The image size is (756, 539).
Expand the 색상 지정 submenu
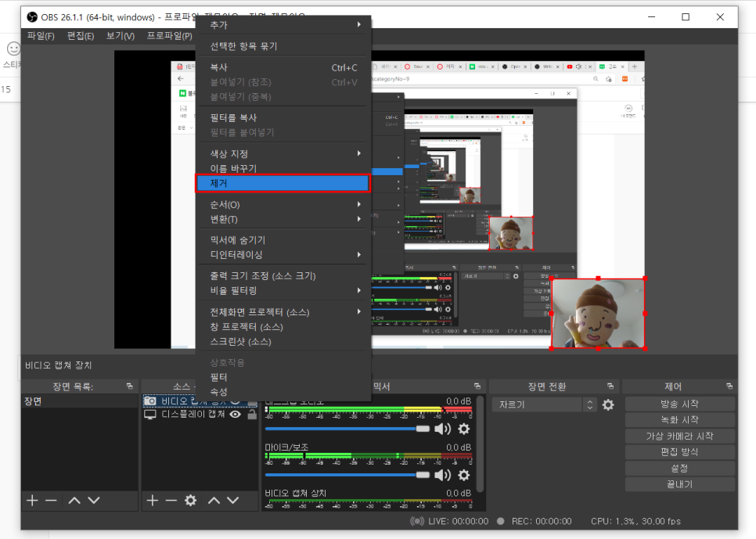click(x=283, y=153)
